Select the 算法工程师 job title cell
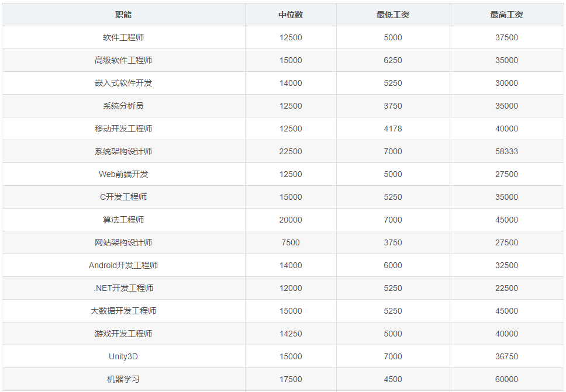This screenshot has width=566, height=392. (x=123, y=220)
